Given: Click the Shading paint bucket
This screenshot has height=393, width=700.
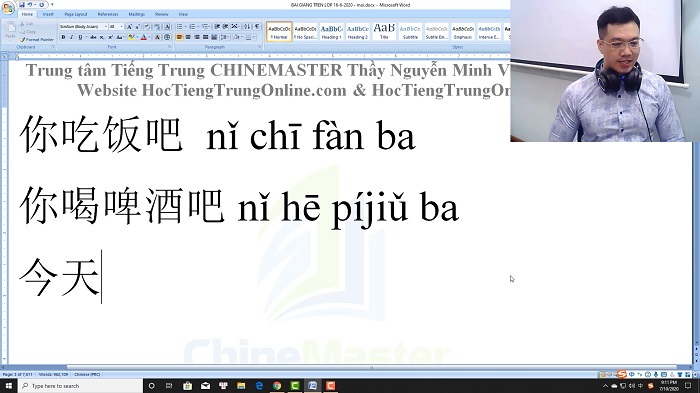Looking at the screenshot, I should (237, 37).
